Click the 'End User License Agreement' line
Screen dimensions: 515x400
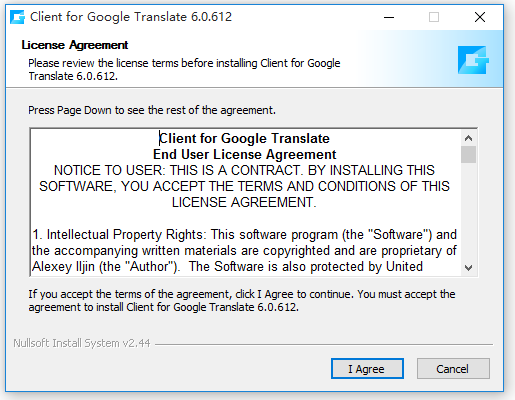[x=244, y=154]
